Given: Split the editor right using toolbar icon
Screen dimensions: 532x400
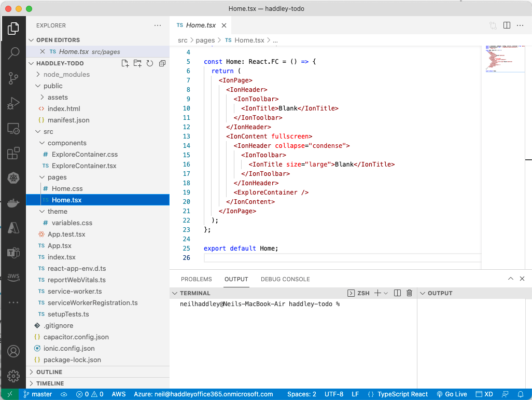Looking at the screenshot, I should point(507,25).
